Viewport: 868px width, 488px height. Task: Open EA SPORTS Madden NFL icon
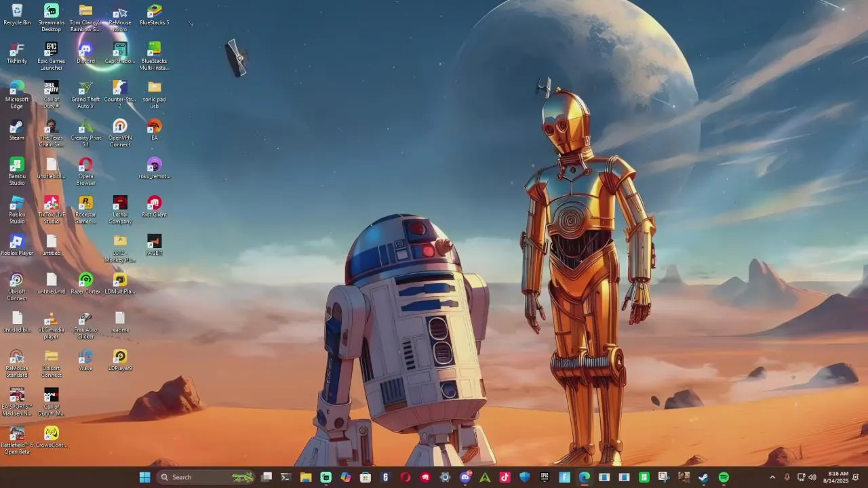point(17,403)
